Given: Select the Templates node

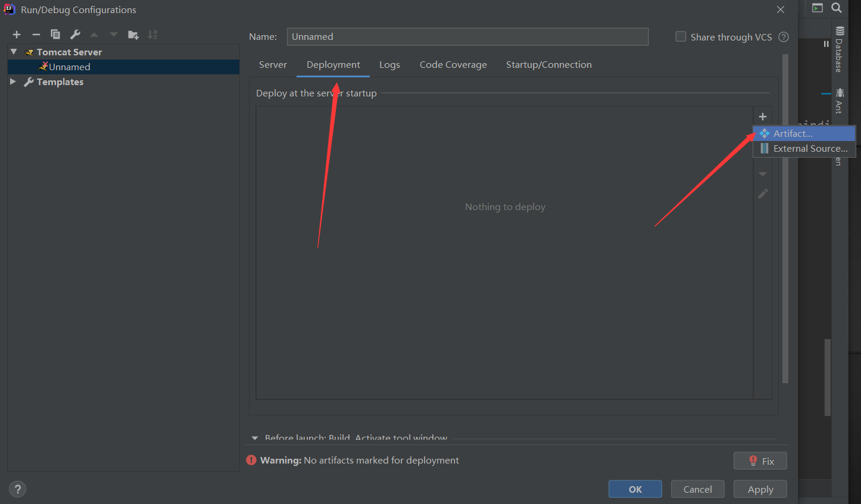Looking at the screenshot, I should click(60, 82).
